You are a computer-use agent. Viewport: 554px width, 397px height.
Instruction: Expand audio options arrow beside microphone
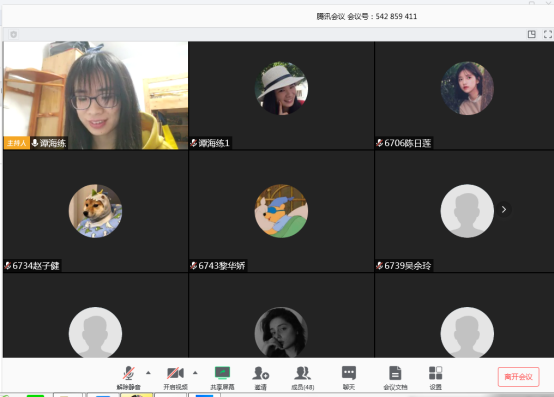(148, 373)
